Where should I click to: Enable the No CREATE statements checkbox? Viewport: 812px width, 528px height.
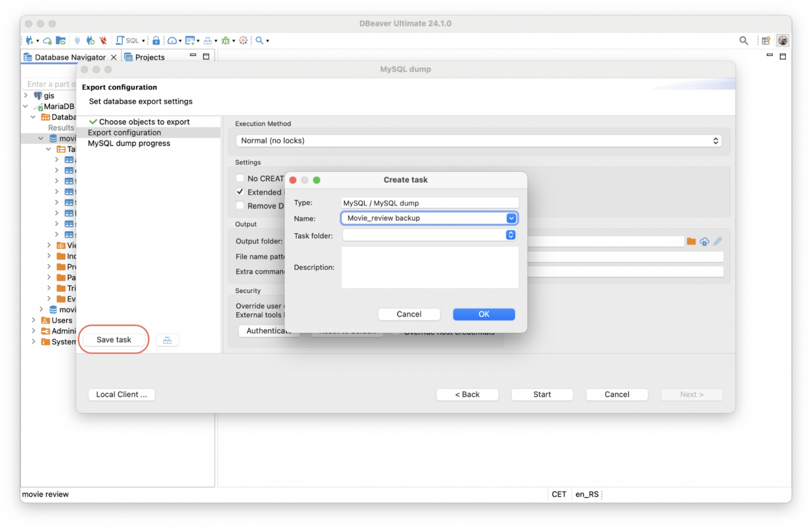[x=240, y=178]
